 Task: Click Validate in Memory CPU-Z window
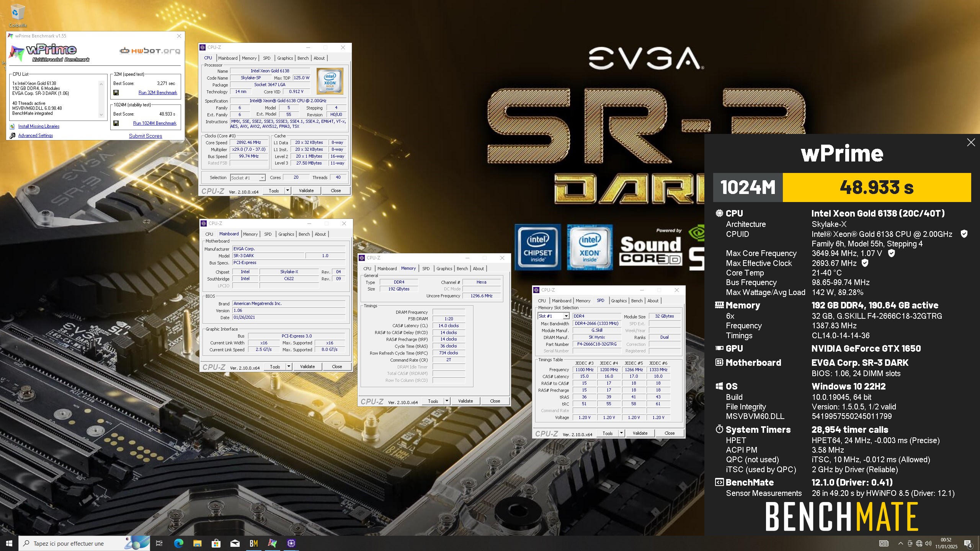coord(465,401)
